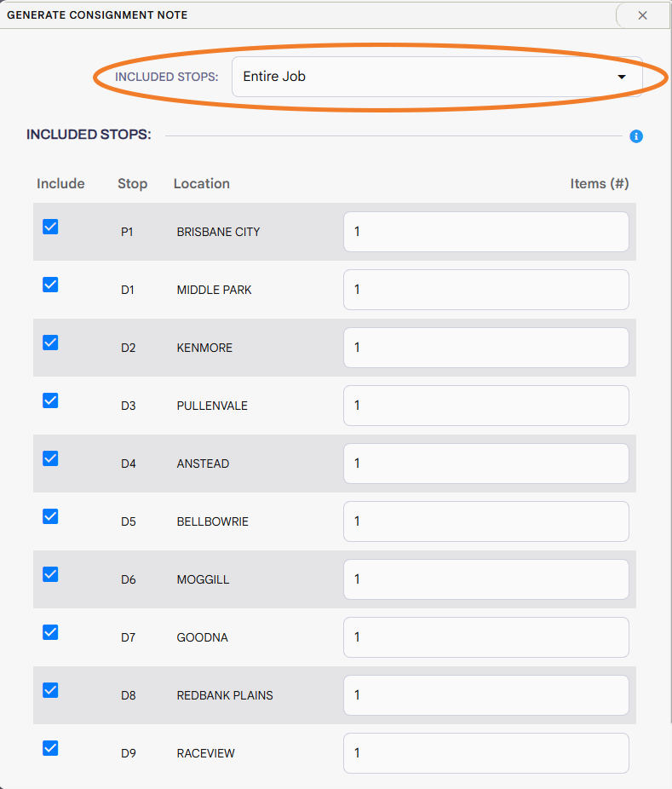
Task: Toggle the Include checkbox for D2 Kenmore
Action: (50, 343)
